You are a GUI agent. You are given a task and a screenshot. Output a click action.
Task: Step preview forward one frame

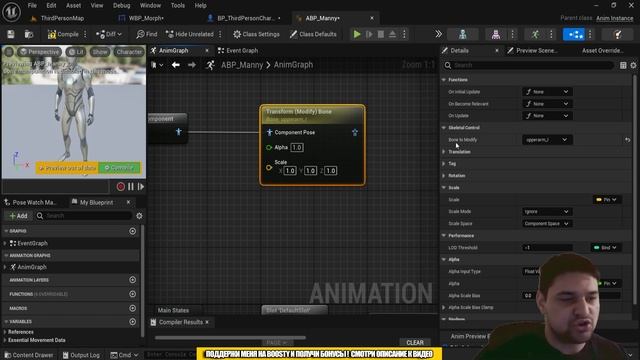coord(141,187)
